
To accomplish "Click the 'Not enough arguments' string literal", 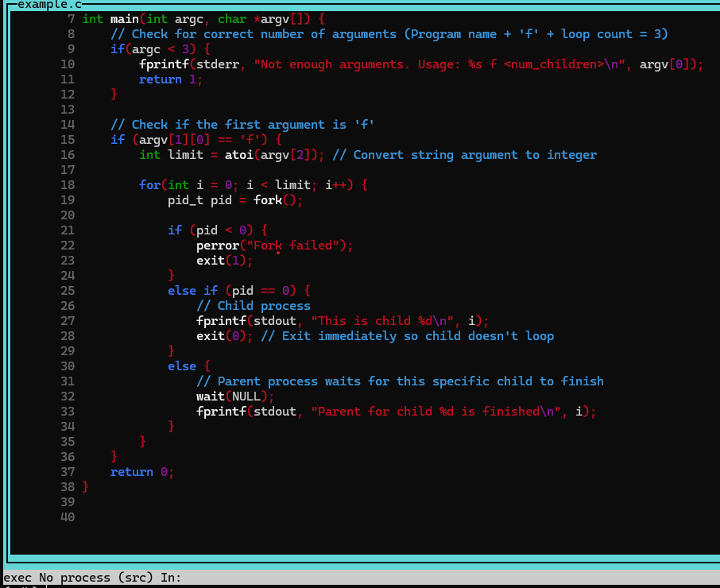I will (x=439, y=64).
